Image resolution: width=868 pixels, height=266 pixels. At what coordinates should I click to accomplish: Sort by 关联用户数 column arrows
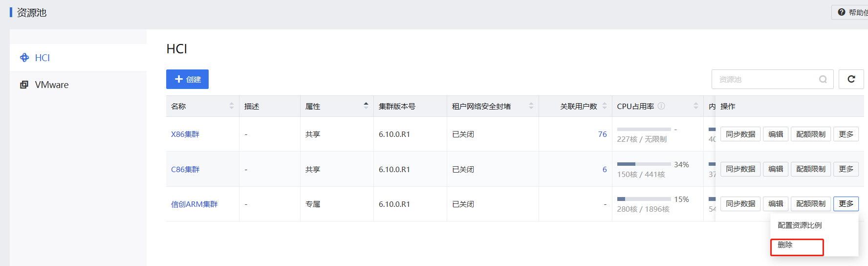point(605,106)
